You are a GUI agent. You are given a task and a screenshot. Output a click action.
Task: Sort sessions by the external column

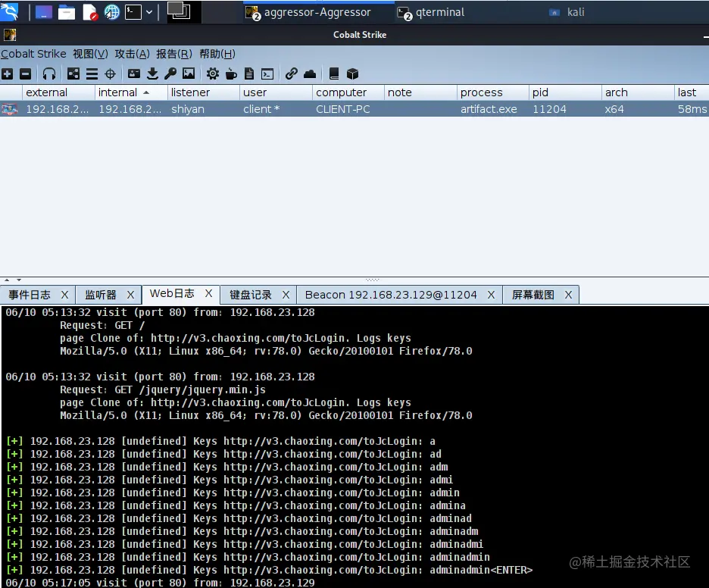coord(58,92)
